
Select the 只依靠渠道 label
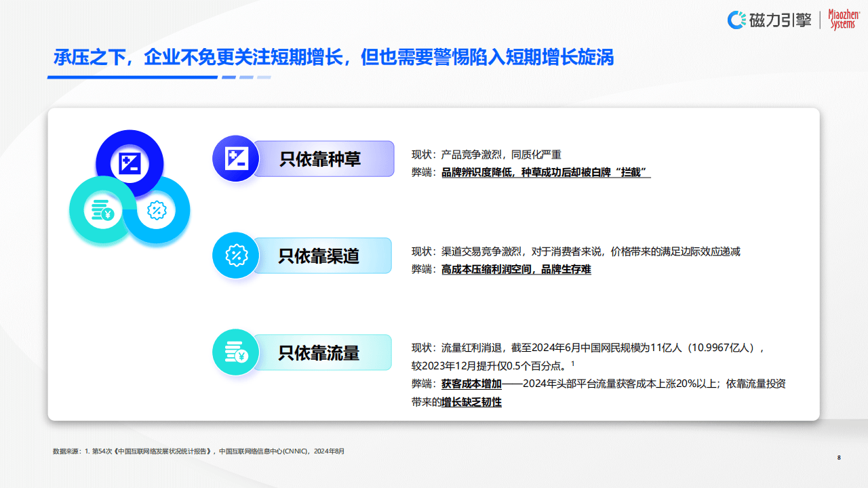319,256
